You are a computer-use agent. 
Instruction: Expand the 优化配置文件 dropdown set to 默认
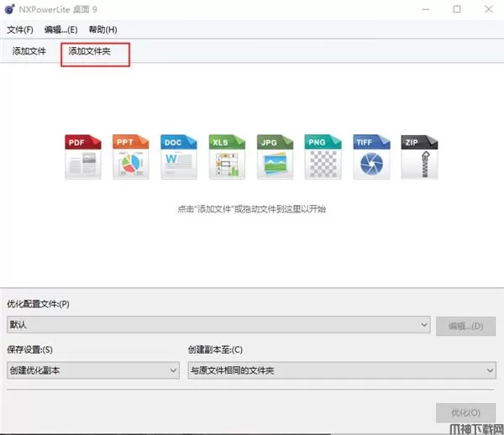click(x=218, y=325)
